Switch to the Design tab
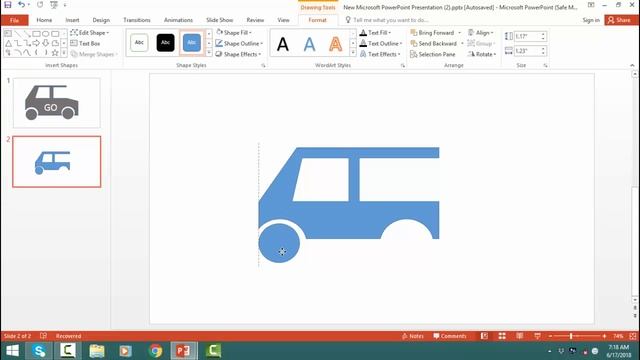The image size is (640, 360). [101, 20]
